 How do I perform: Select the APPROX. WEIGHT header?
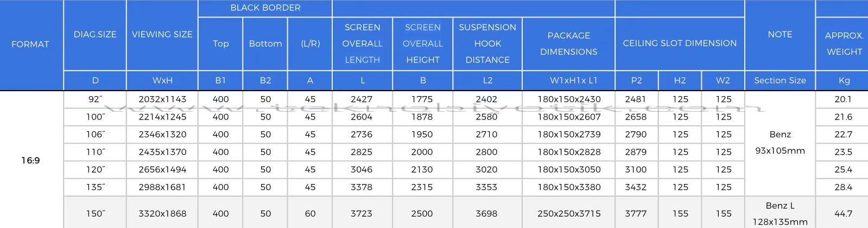[843, 43]
